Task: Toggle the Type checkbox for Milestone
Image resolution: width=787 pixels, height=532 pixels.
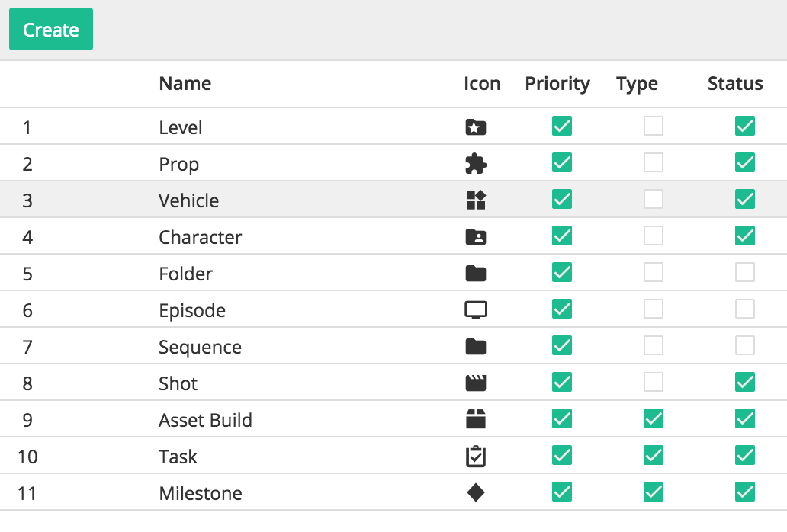Action: click(x=653, y=492)
